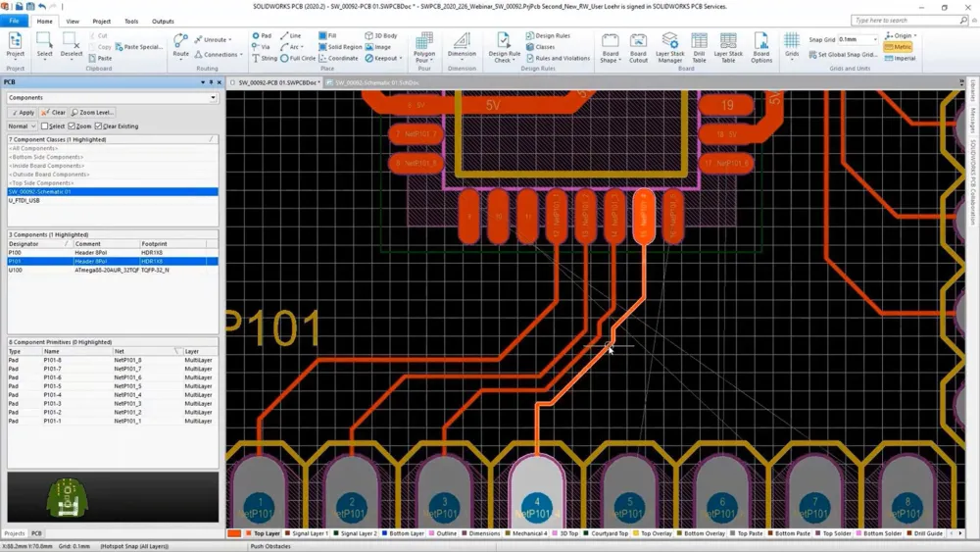Viewport: 980px width, 552px height.
Task: Select the U100 ATmega88 component row
Action: pos(113,270)
